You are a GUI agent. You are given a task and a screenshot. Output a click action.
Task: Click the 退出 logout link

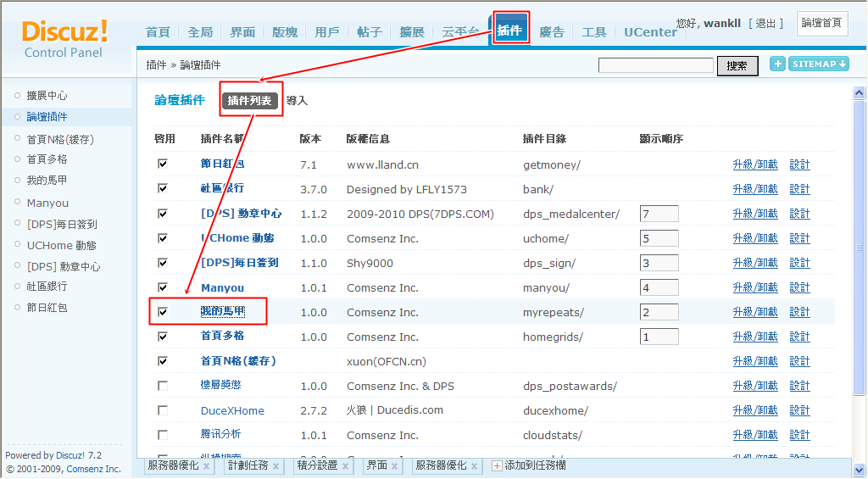coord(766,23)
